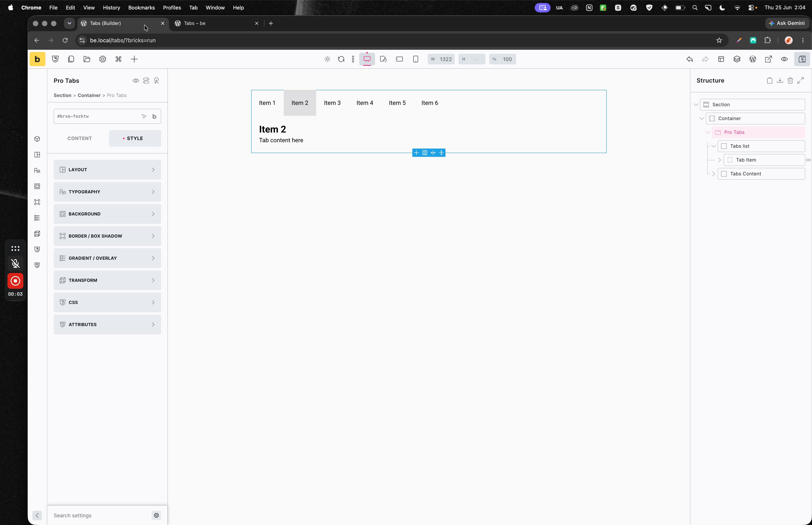Open the History menu in macOS menu bar

click(x=111, y=8)
